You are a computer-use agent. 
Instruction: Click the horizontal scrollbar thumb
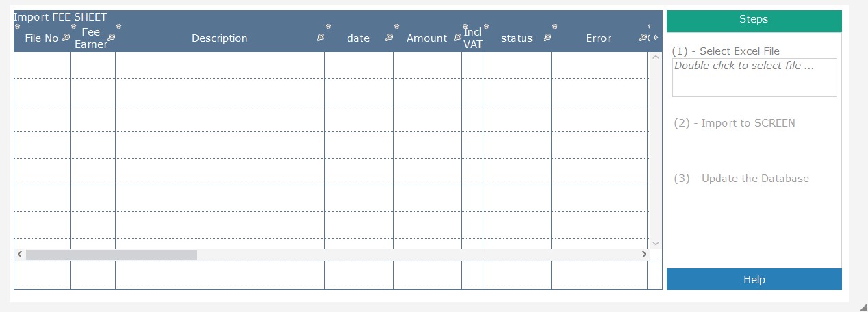tap(112, 255)
